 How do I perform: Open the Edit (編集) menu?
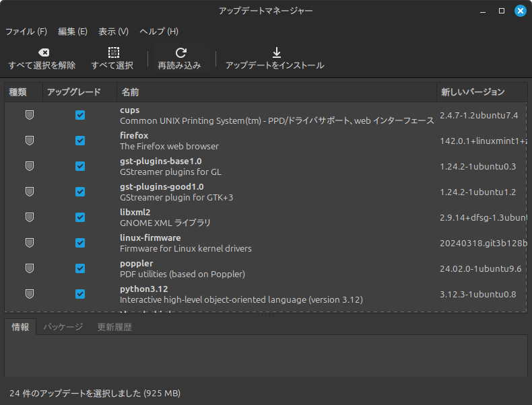pos(73,31)
